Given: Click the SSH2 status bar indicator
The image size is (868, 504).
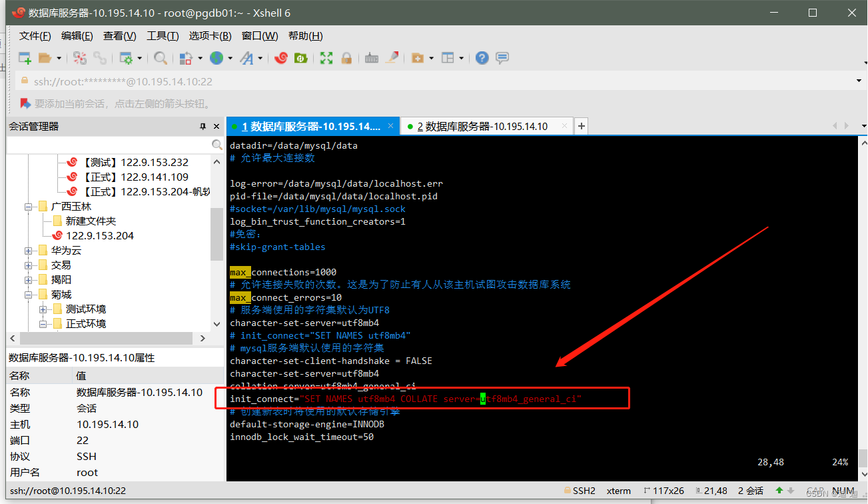Looking at the screenshot, I should coord(579,491).
